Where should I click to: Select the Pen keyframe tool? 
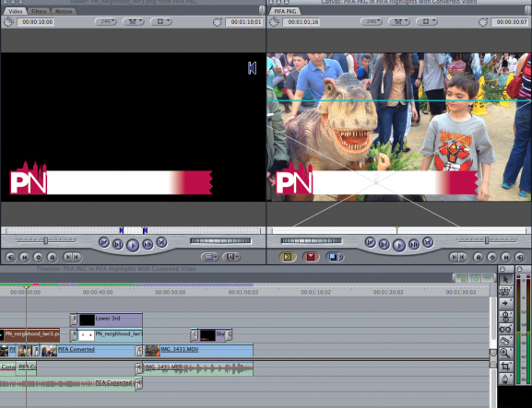[505, 379]
